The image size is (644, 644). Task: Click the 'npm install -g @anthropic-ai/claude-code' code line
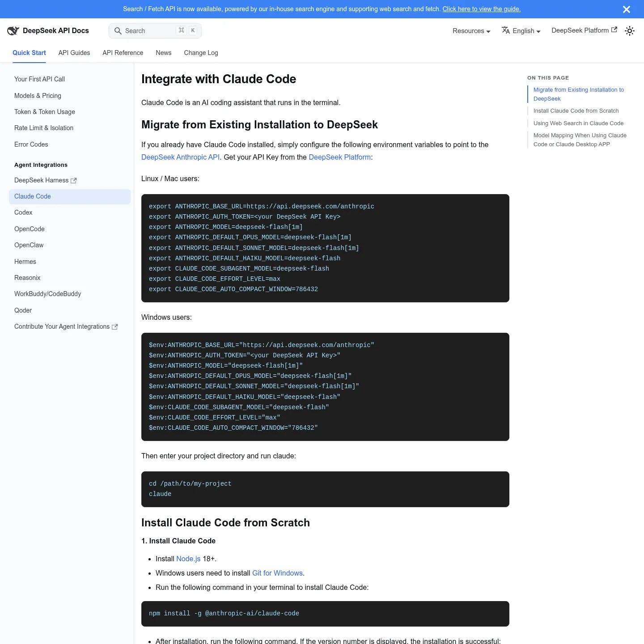point(224,614)
